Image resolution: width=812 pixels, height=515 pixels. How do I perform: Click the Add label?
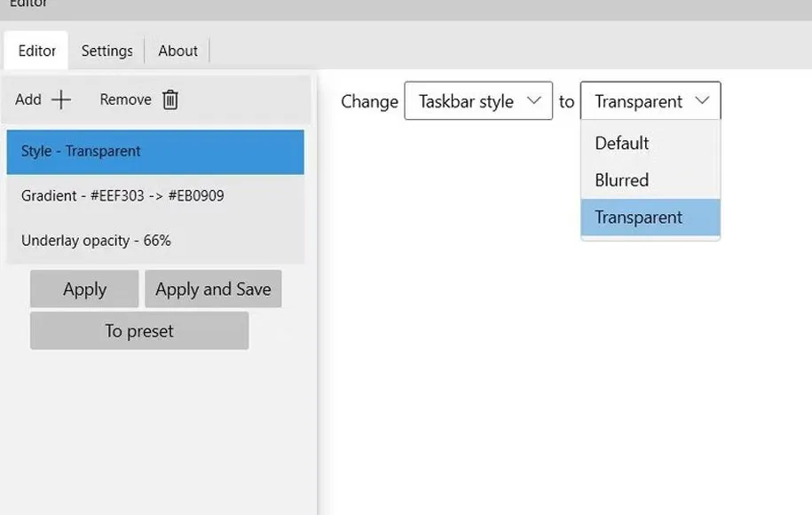(x=28, y=99)
